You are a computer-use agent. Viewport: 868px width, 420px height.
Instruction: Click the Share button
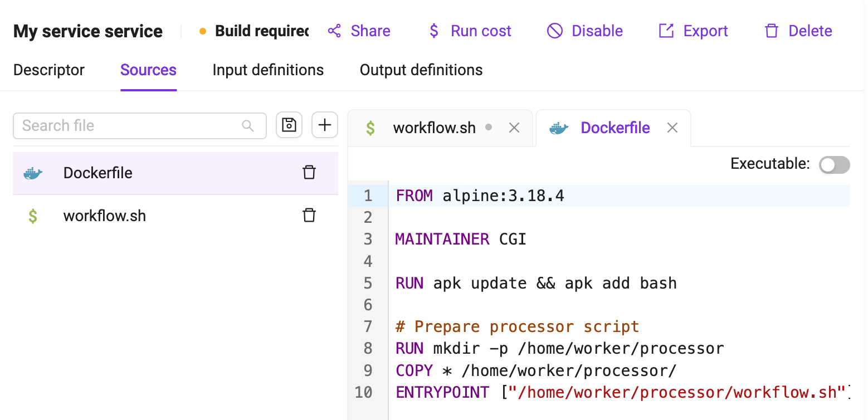pyautogui.click(x=359, y=31)
